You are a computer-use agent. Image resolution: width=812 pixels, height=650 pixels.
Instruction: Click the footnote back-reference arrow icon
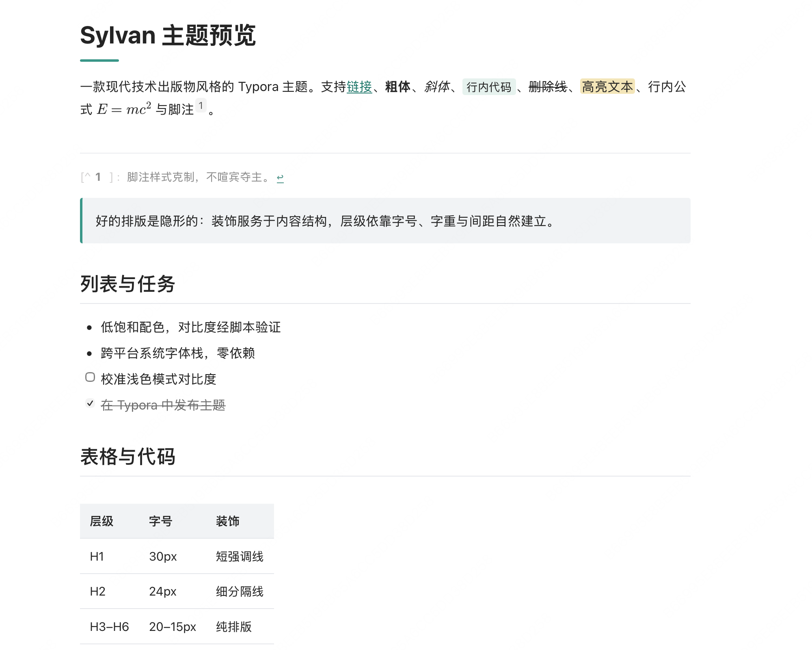click(x=280, y=178)
